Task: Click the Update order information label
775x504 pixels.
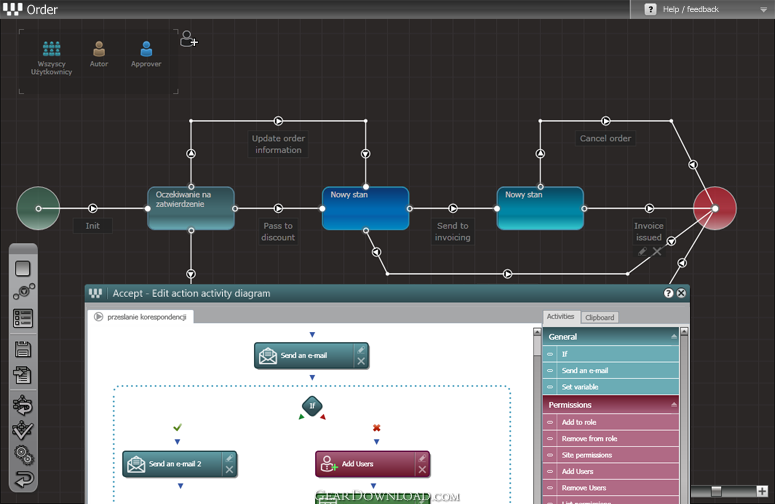Action: tap(278, 144)
